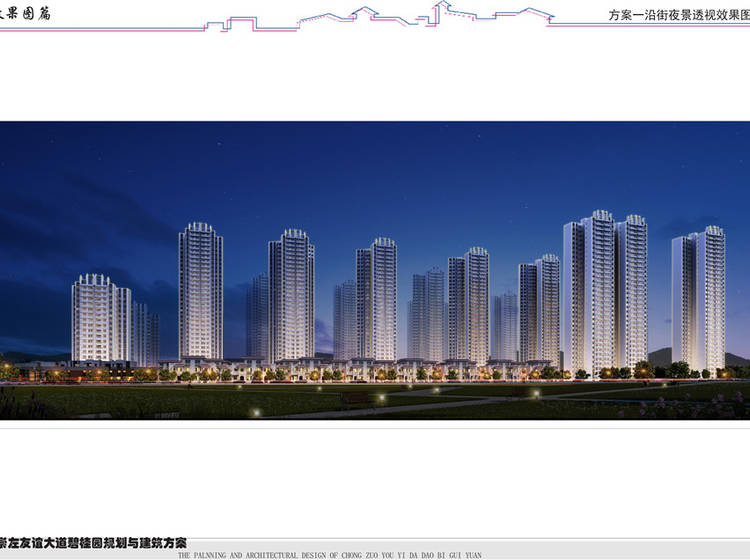Click the English subtitle 'THE PALNNING AND ARCHITECTURAL DESIGN'
This screenshot has width=750, height=560.
click(x=253, y=555)
